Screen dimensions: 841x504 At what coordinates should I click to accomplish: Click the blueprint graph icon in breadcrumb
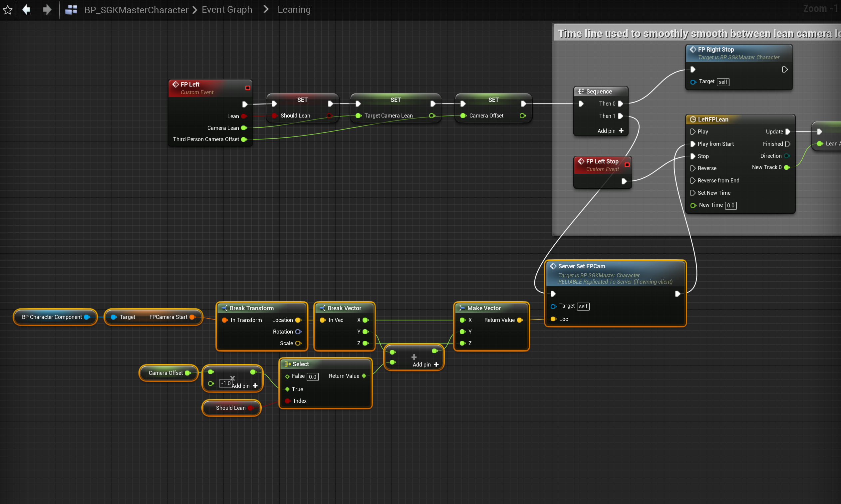pos(71,10)
